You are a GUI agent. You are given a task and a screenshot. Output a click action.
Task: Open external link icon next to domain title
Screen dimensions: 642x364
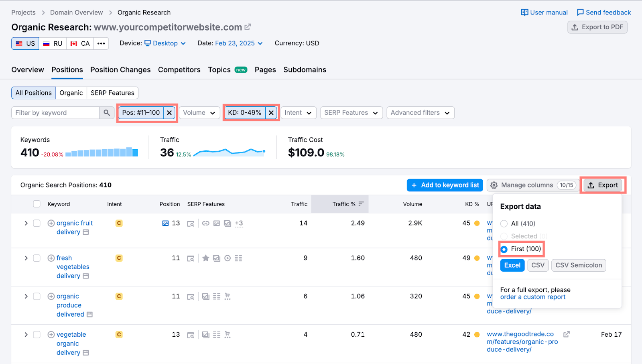click(x=248, y=27)
